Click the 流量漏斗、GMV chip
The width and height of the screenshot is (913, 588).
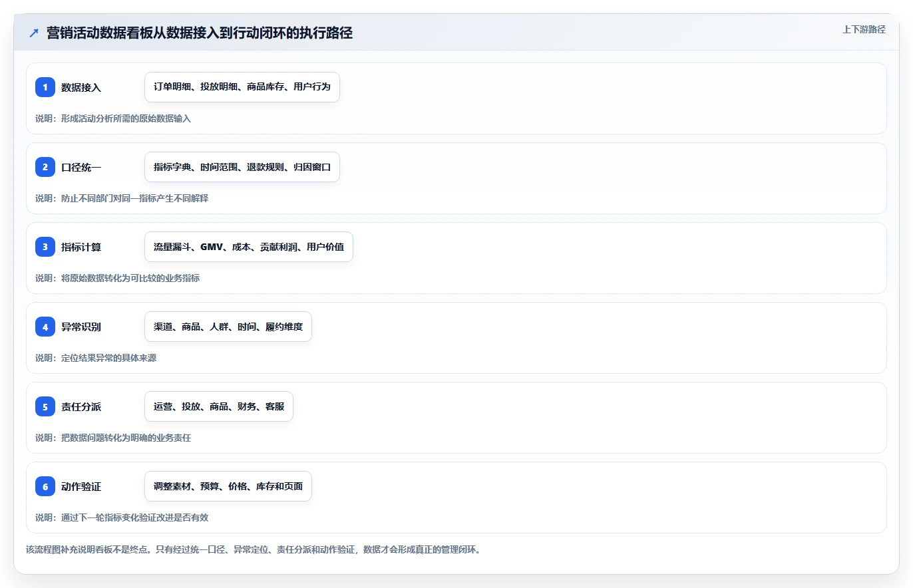pos(249,247)
